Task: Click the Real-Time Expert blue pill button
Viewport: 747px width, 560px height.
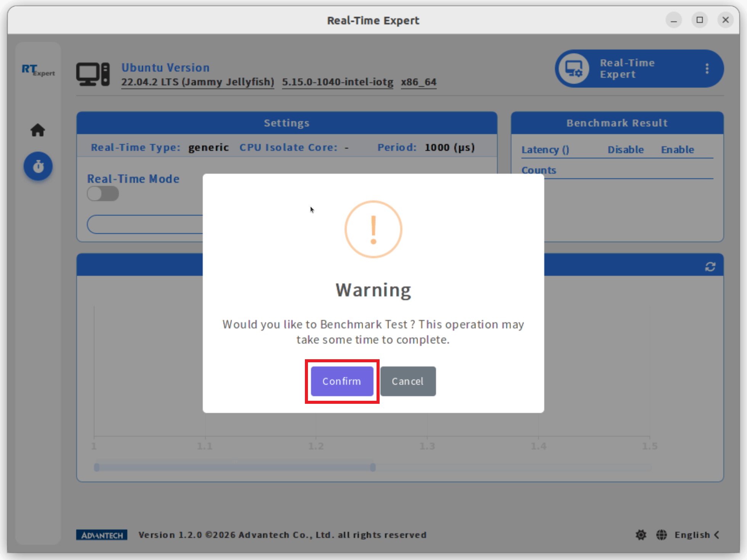Action: pos(639,69)
